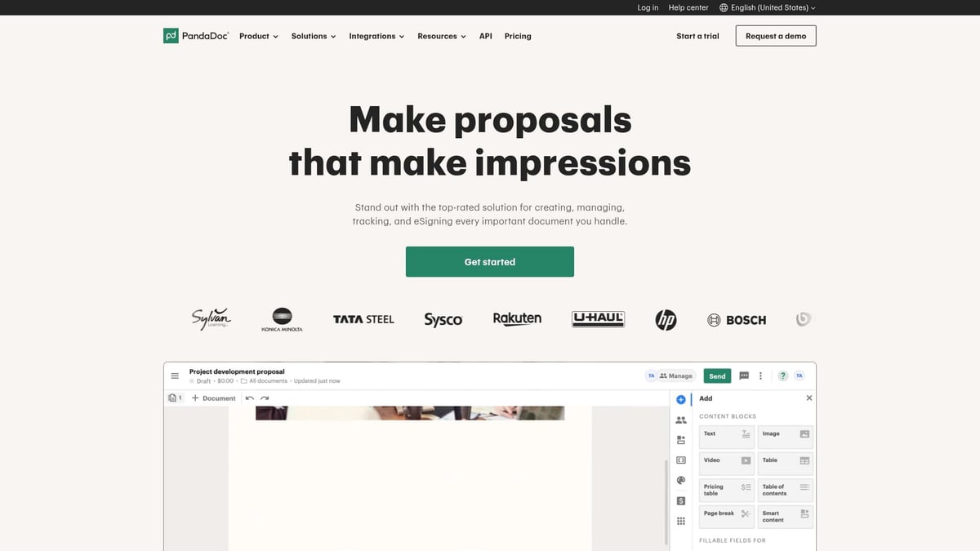The image size is (980, 551).
Task: Go to the Pricing page in the navbar
Action: (x=517, y=36)
